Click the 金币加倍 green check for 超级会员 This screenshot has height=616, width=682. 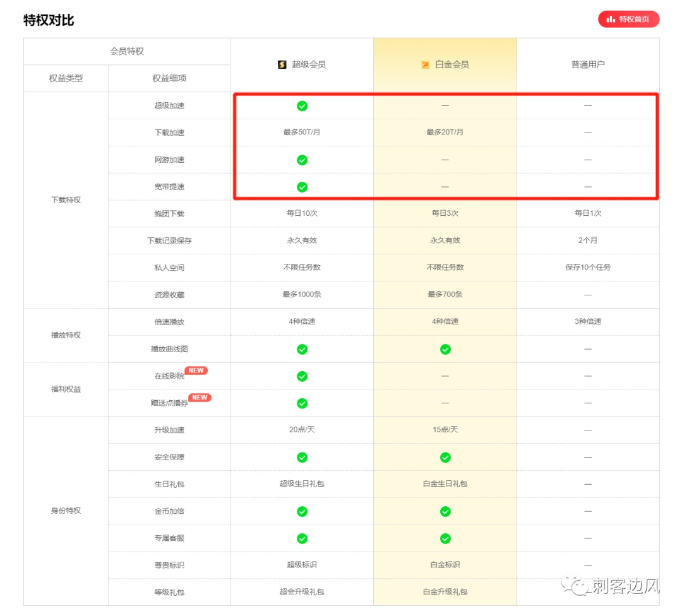[302, 511]
